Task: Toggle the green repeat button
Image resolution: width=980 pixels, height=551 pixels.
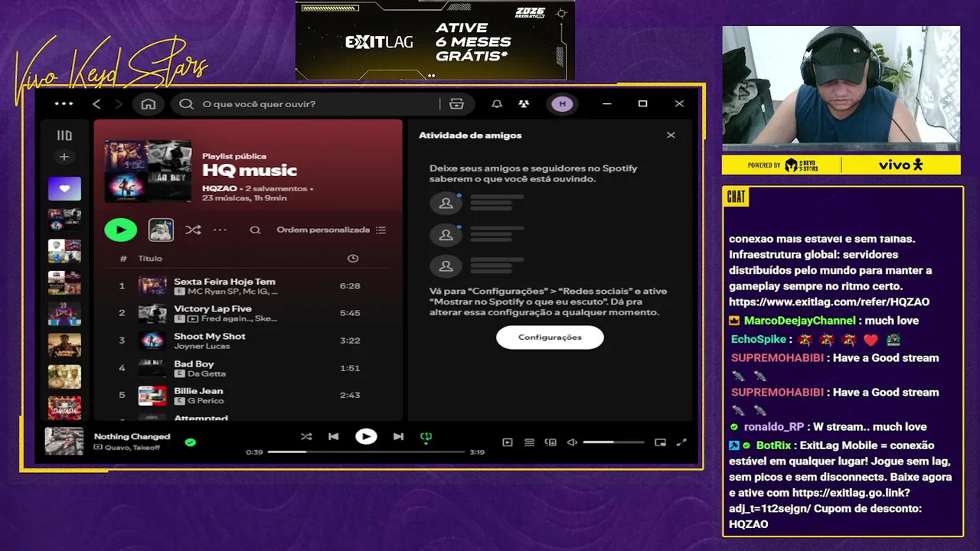Action: pos(426,437)
